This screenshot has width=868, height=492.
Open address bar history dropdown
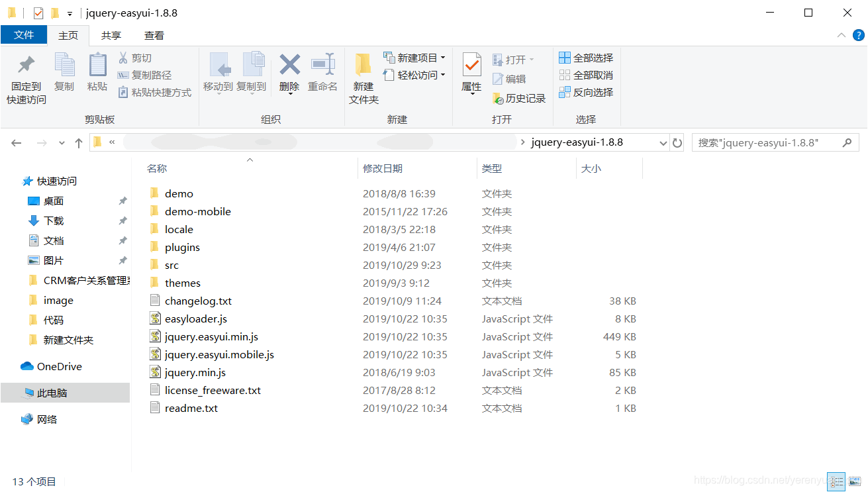pyautogui.click(x=663, y=142)
